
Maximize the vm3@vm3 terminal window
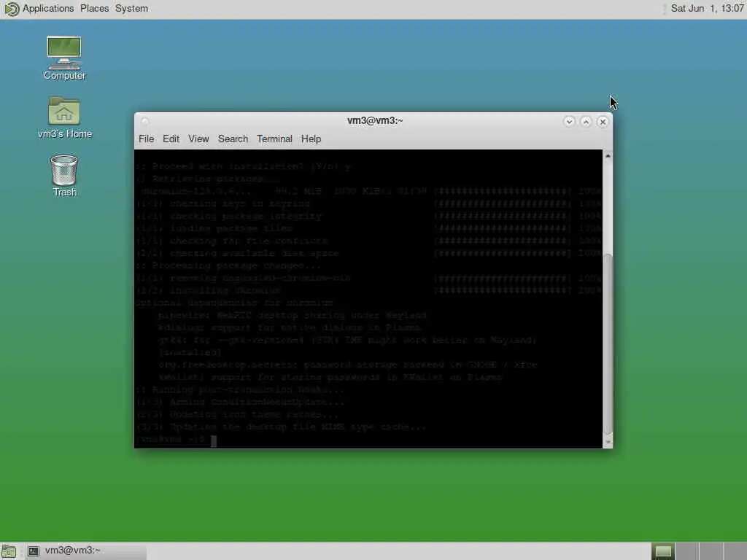[x=586, y=122]
